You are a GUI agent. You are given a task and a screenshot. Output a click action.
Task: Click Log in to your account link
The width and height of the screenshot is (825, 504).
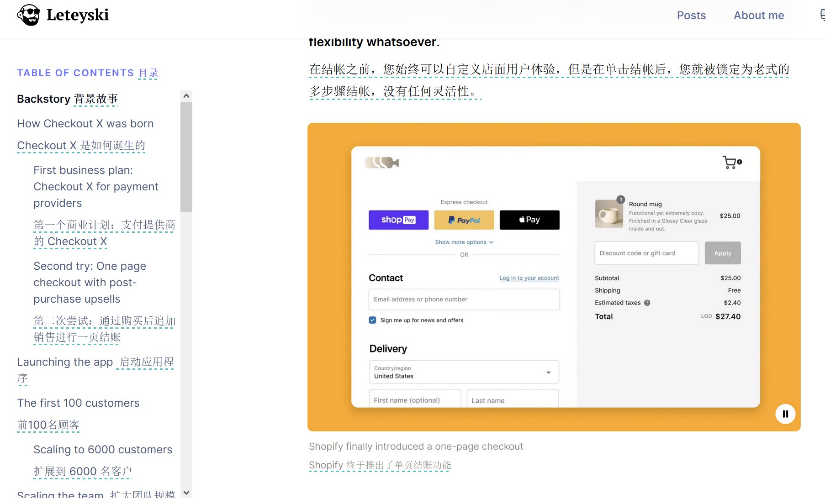[529, 278]
